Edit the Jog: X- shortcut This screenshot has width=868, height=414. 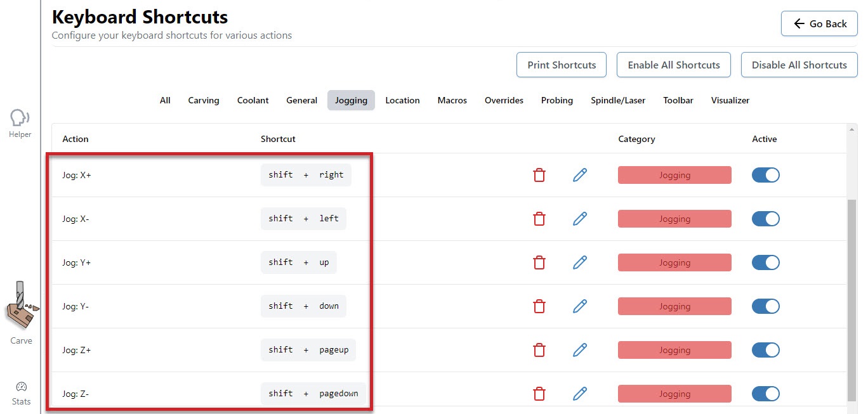pyautogui.click(x=579, y=219)
